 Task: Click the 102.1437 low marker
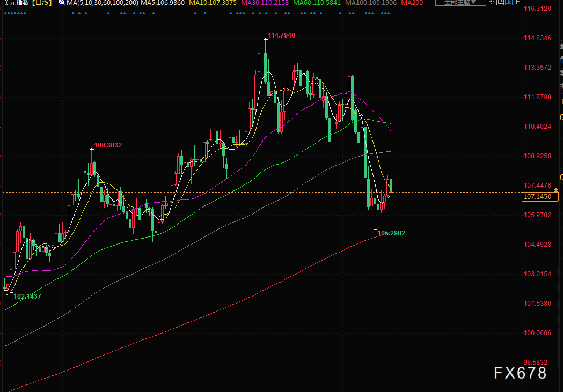point(27,296)
